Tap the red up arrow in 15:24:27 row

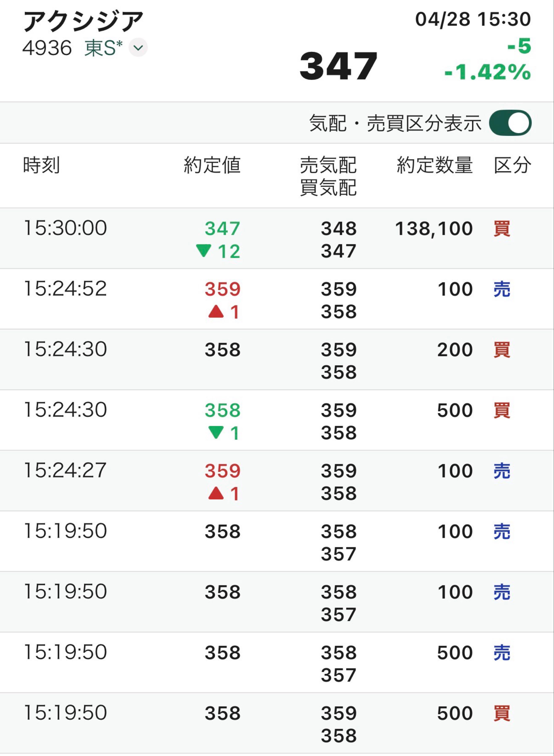216,493
